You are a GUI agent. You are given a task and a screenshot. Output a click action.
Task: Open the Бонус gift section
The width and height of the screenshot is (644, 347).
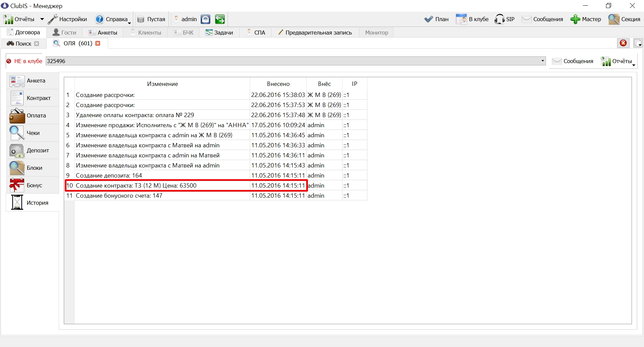[x=33, y=185]
